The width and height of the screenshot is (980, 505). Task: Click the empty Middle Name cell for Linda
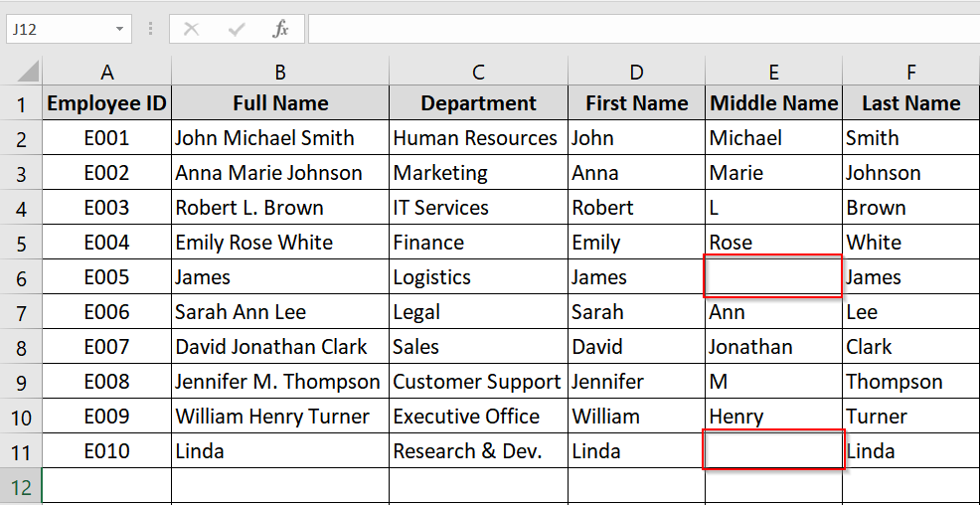(x=773, y=449)
